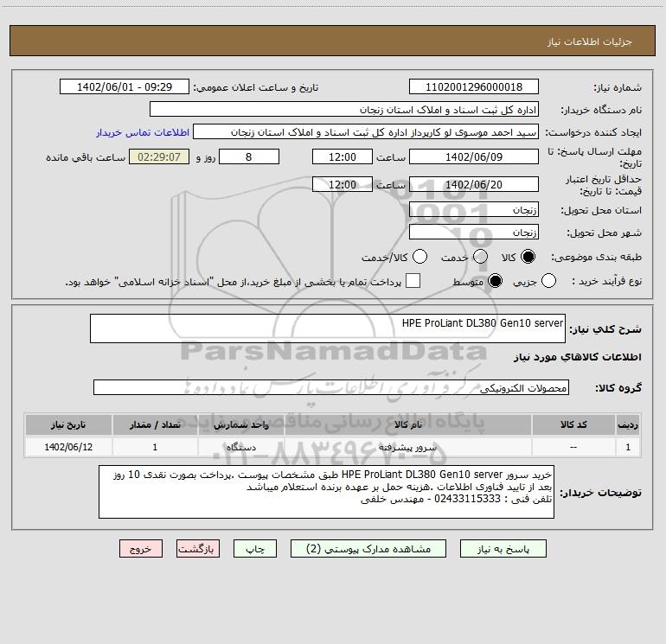Click the buyer notes text area

(x=326, y=492)
